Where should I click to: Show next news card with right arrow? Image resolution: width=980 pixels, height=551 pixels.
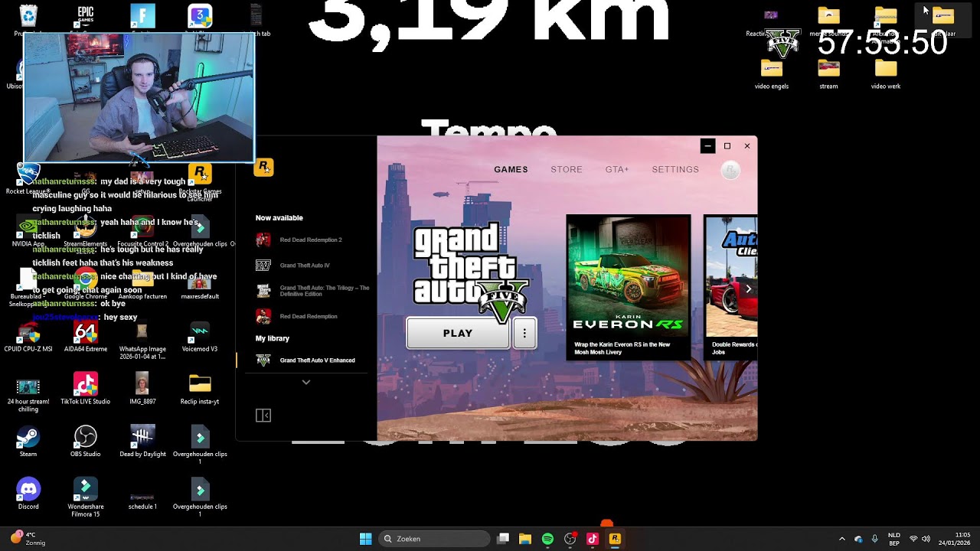tap(748, 289)
